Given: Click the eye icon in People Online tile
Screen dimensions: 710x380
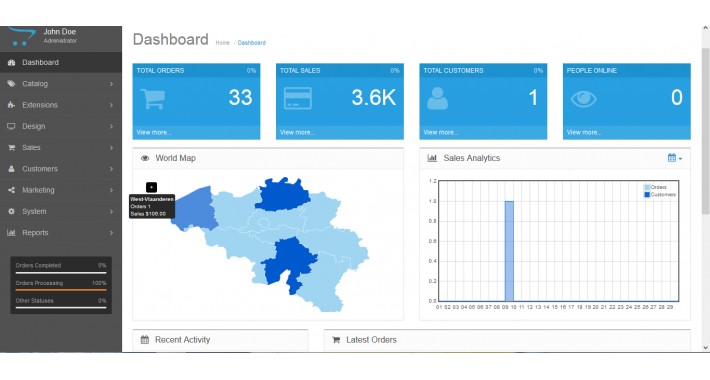Looking at the screenshot, I should coord(583,99).
